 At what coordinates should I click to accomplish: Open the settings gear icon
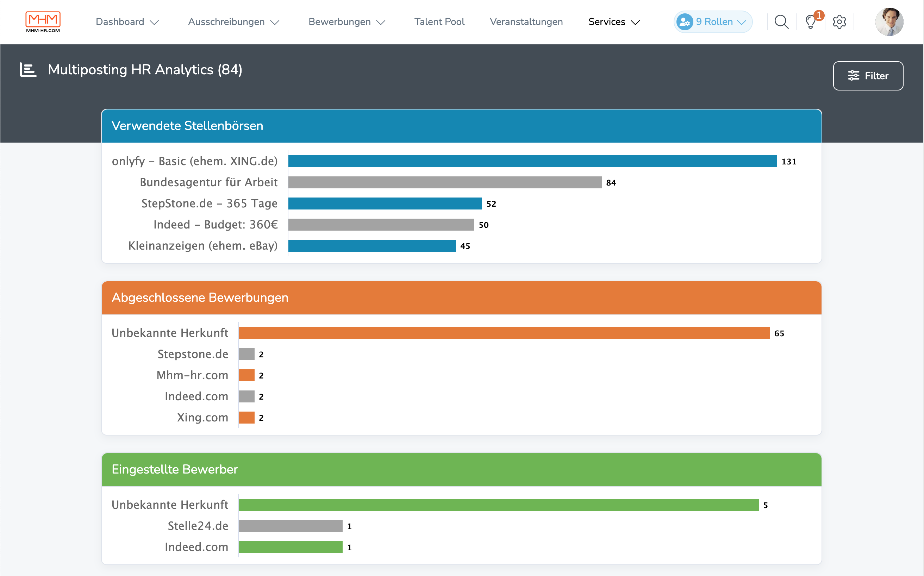[839, 22]
